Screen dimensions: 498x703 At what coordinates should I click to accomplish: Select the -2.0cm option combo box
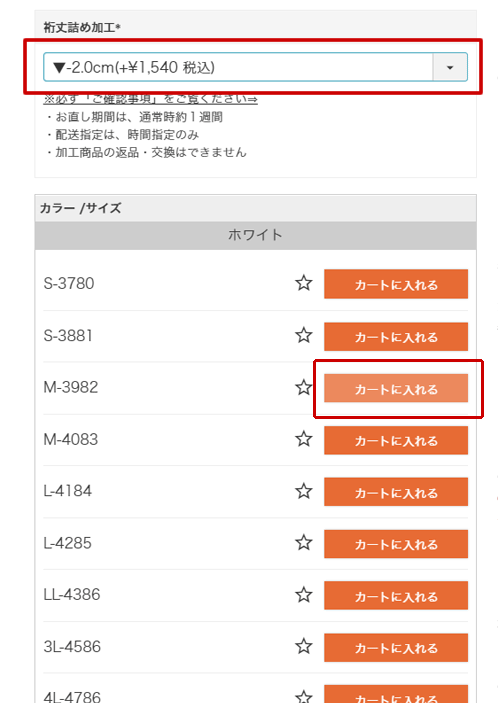pos(255,67)
